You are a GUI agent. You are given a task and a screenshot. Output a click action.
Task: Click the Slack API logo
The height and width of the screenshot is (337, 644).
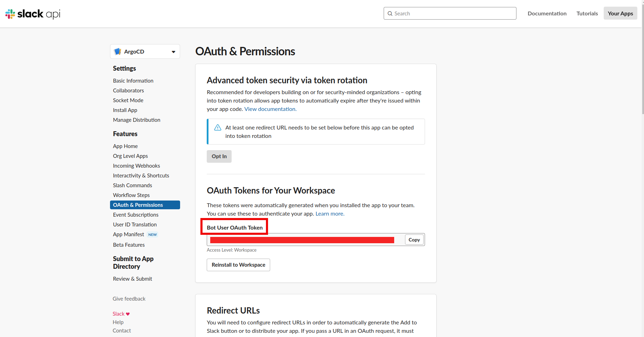click(x=33, y=14)
